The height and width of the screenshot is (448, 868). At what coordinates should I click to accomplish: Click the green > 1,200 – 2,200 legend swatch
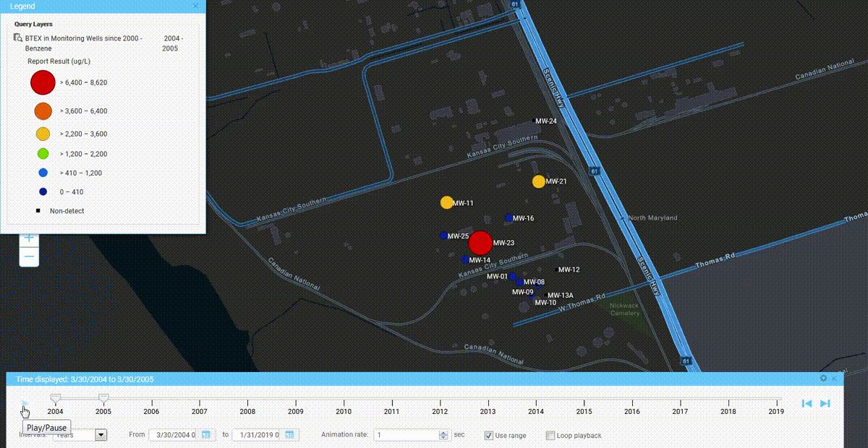(43, 153)
